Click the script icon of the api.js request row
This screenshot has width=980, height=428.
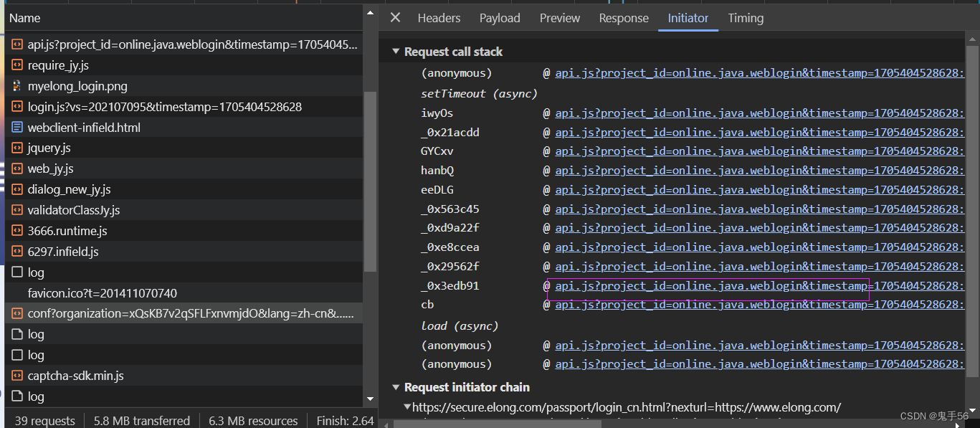coord(17,44)
